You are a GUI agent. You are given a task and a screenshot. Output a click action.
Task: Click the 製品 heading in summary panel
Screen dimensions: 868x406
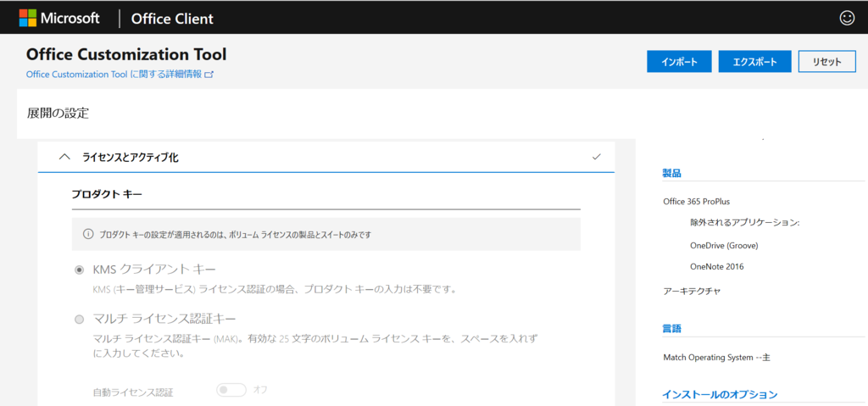(671, 173)
